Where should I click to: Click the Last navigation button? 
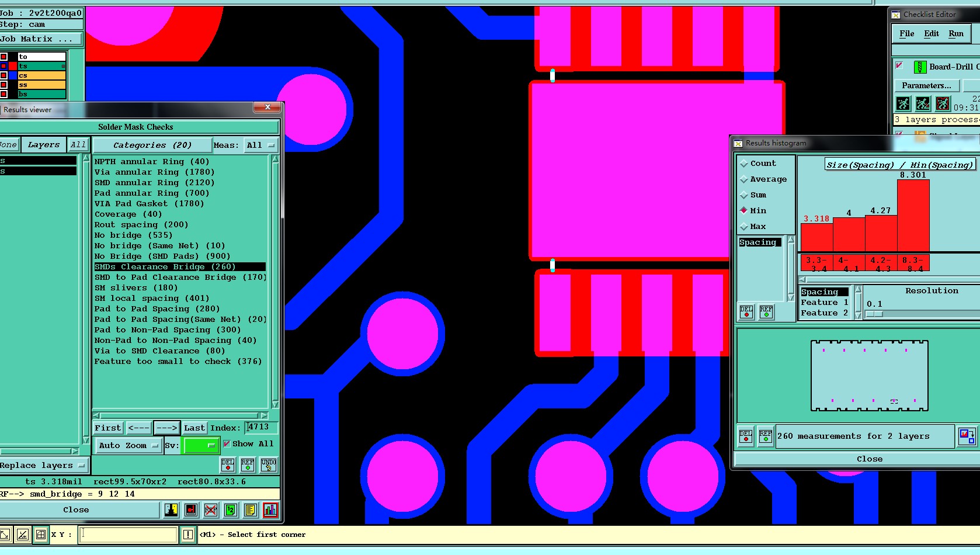[194, 428]
